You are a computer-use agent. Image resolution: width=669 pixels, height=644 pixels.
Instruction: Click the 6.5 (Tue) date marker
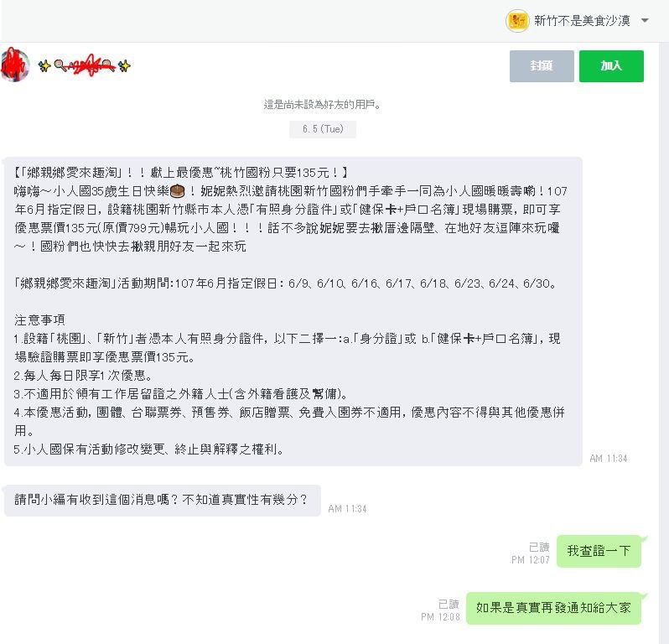(323, 129)
